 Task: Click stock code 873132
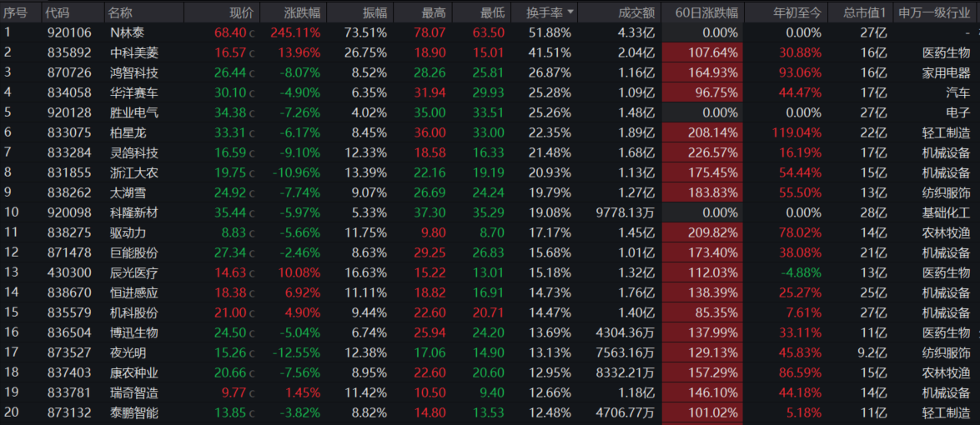[69, 412]
